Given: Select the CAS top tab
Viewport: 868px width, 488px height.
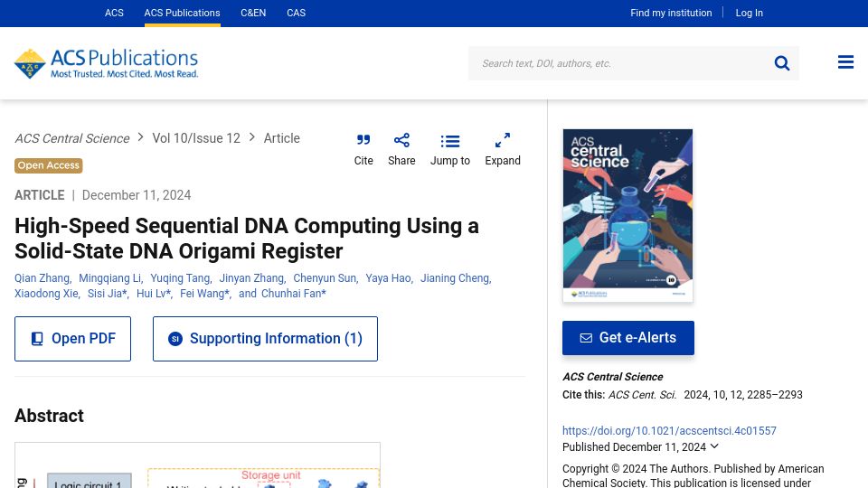Looking at the screenshot, I should [297, 13].
